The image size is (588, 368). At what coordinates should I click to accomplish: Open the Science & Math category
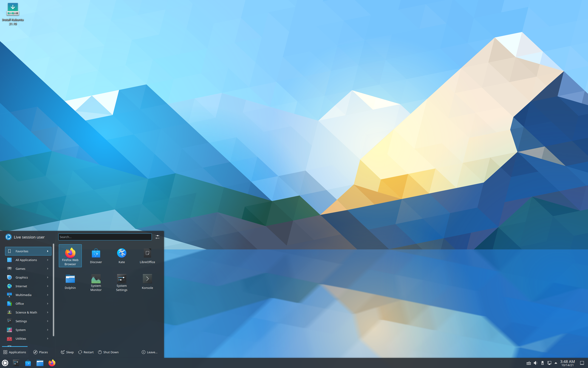28,313
